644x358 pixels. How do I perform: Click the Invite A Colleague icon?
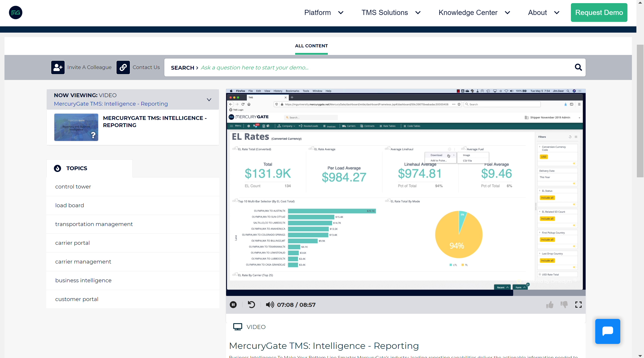pos(58,67)
